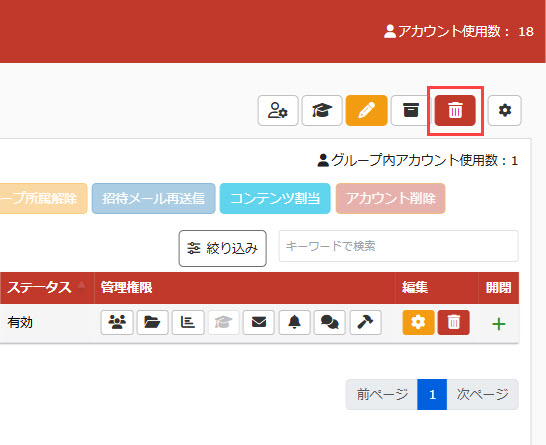Click the red trash button in table row
The image size is (546, 445).
453,322
